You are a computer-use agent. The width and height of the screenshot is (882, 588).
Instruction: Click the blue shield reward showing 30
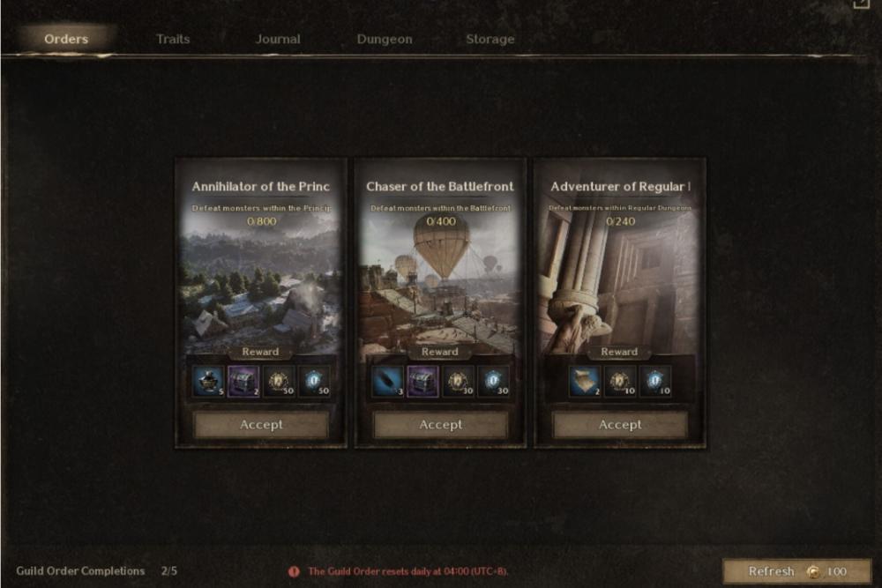pyautogui.click(x=493, y=382)
